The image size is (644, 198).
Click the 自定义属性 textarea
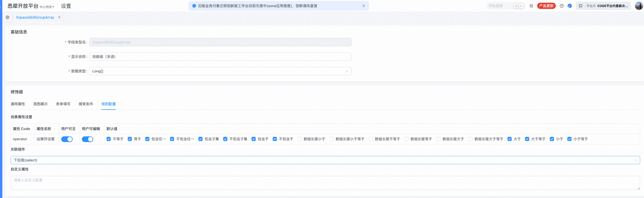click(x=325, y=183)
